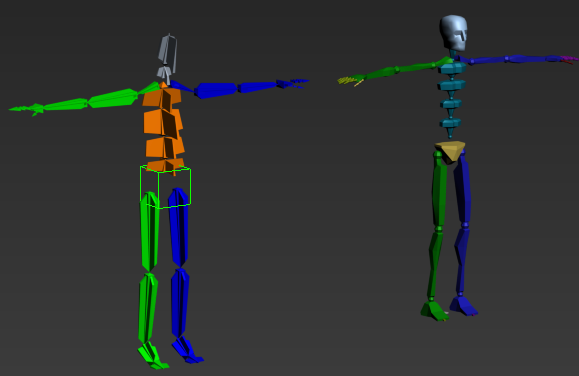Select left skeleton's blue forearm bone

(257, 87)
